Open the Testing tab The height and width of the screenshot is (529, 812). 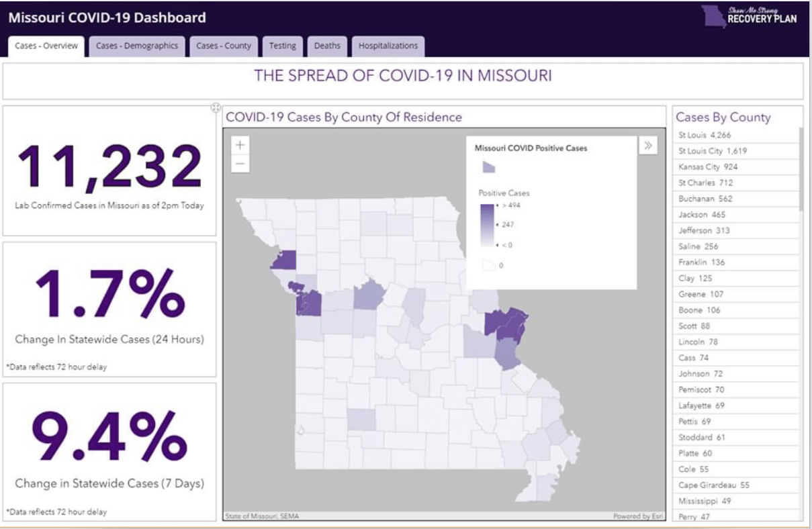pyautogui.click(x=282, y=46)
